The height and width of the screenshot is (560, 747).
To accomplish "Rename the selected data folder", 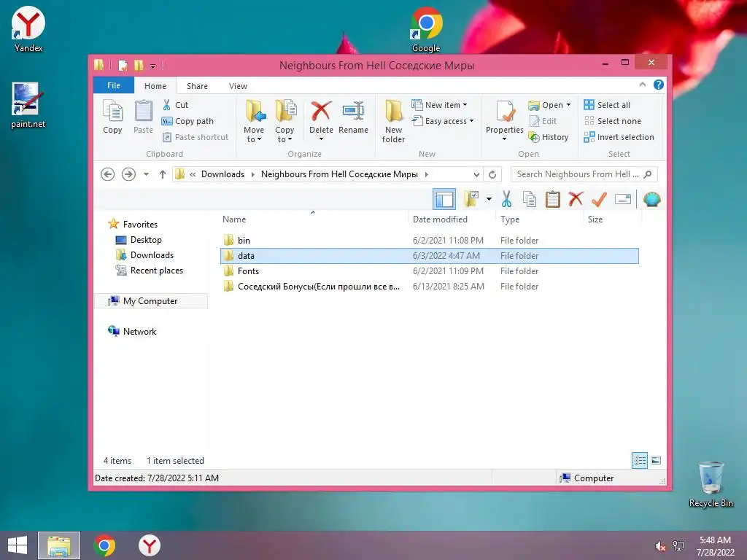I will point(354,117).
